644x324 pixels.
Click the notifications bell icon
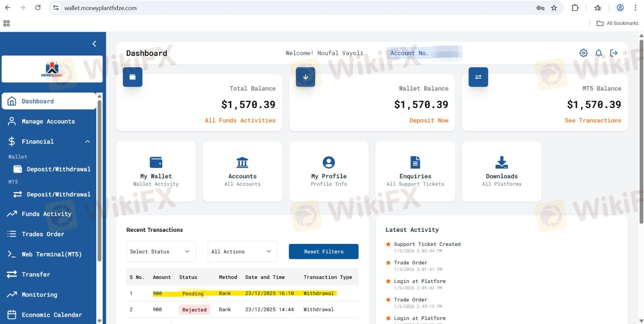pos(599,53)
